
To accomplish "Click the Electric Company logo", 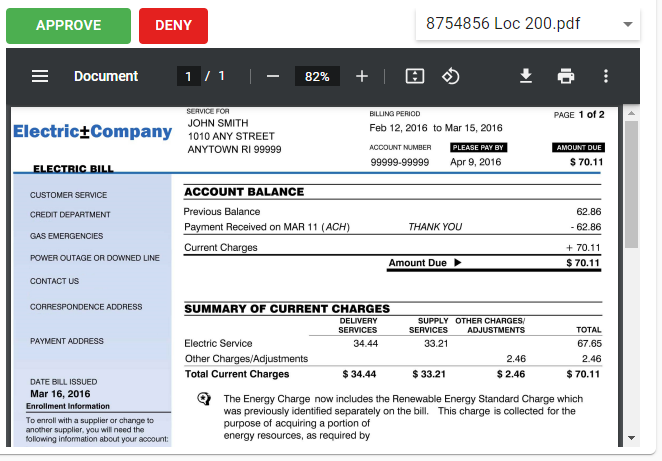I will [92, 131].
